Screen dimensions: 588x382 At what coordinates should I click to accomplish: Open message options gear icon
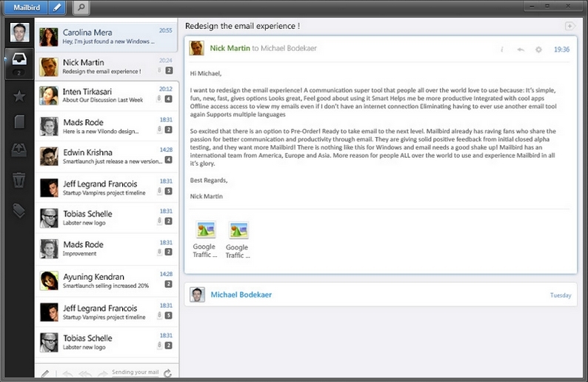coord(538,50)
